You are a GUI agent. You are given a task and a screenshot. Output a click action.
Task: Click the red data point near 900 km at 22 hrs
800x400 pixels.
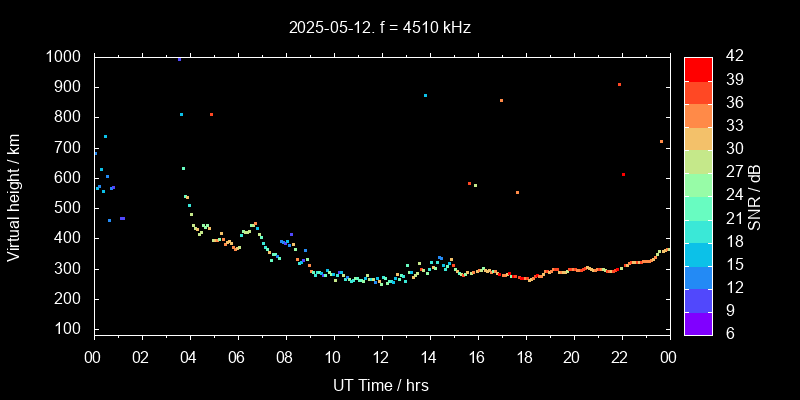coord(620,85)
